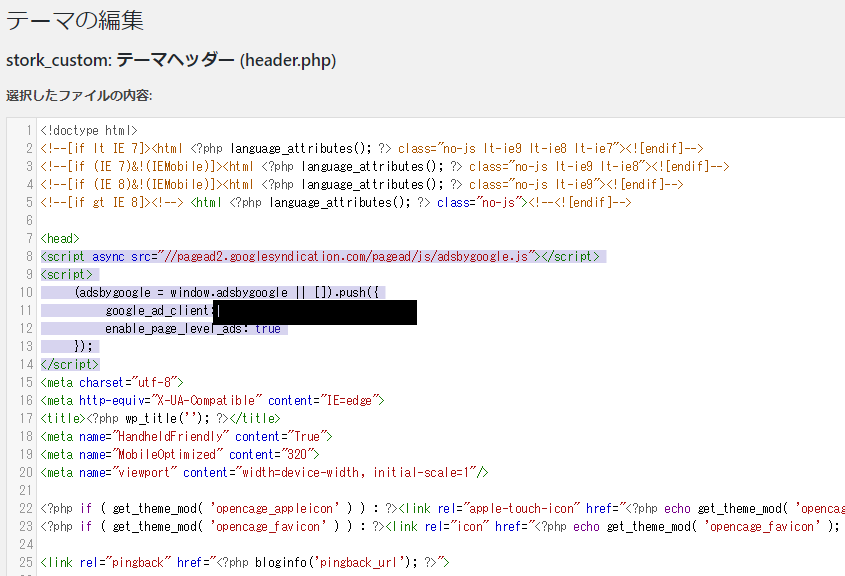Click the "</script>" closing tag on line 14
Image resolution: width=845 pixels, height=576 pixels.
70,364
